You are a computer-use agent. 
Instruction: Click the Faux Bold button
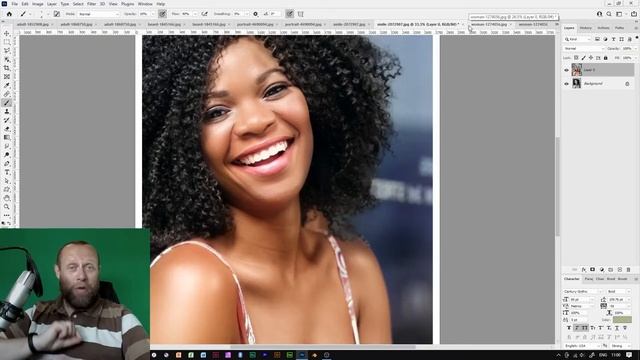(569, 328)
